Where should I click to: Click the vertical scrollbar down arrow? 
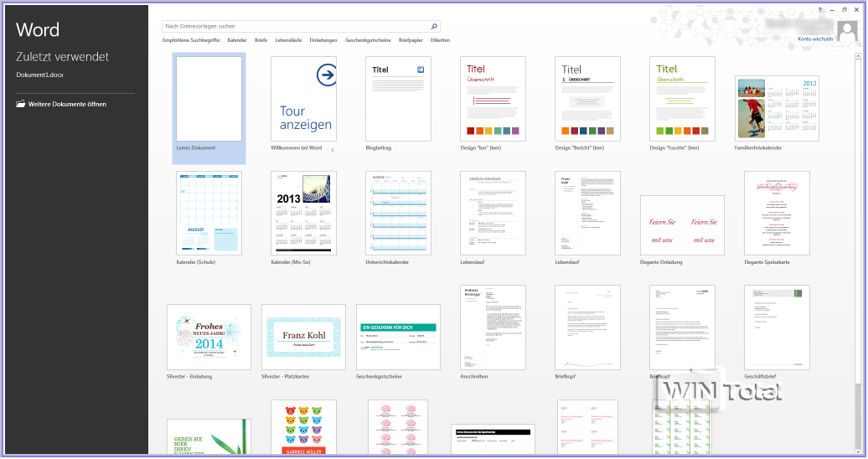858,451
